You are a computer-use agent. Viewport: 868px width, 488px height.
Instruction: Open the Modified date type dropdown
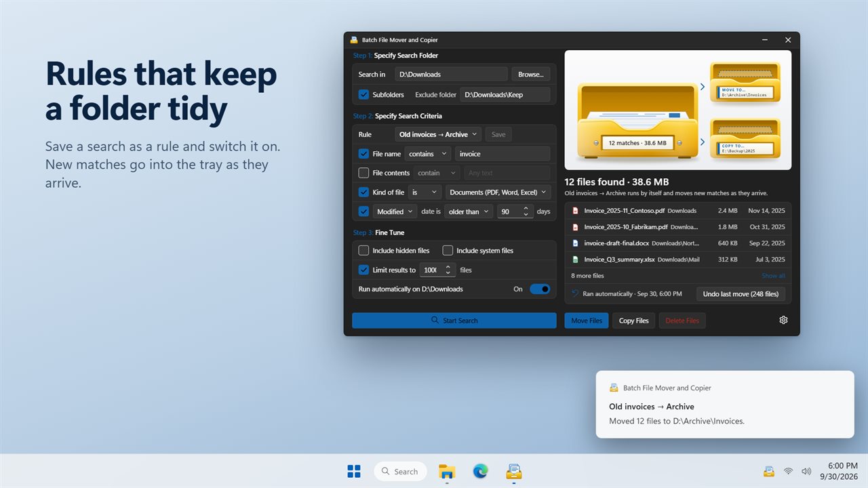pos(395,211)
